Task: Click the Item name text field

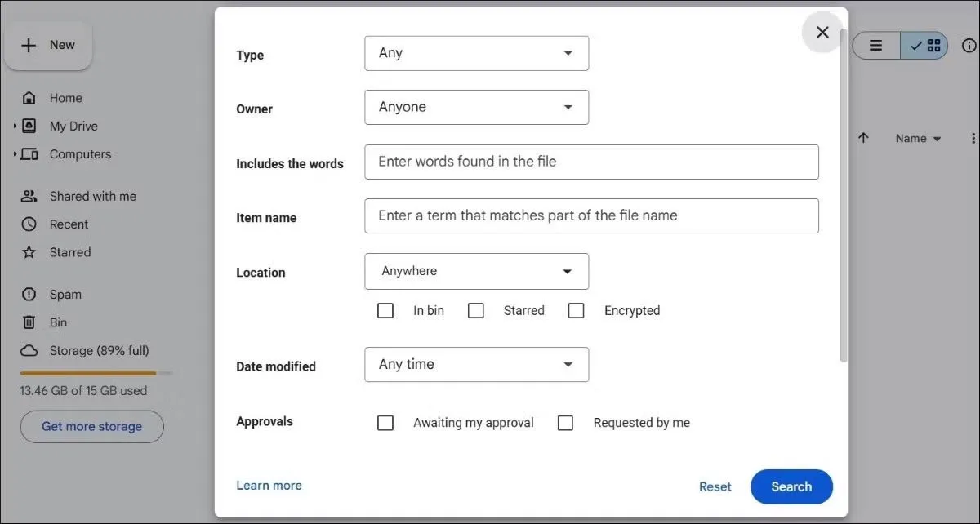Action: [x=591, y=216]
